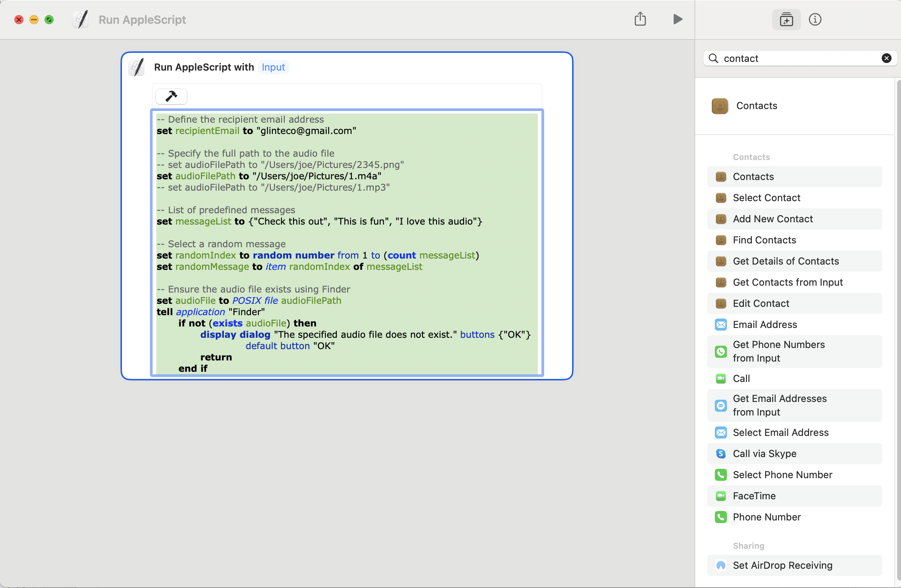Clear the contact search field

[886, 58]
